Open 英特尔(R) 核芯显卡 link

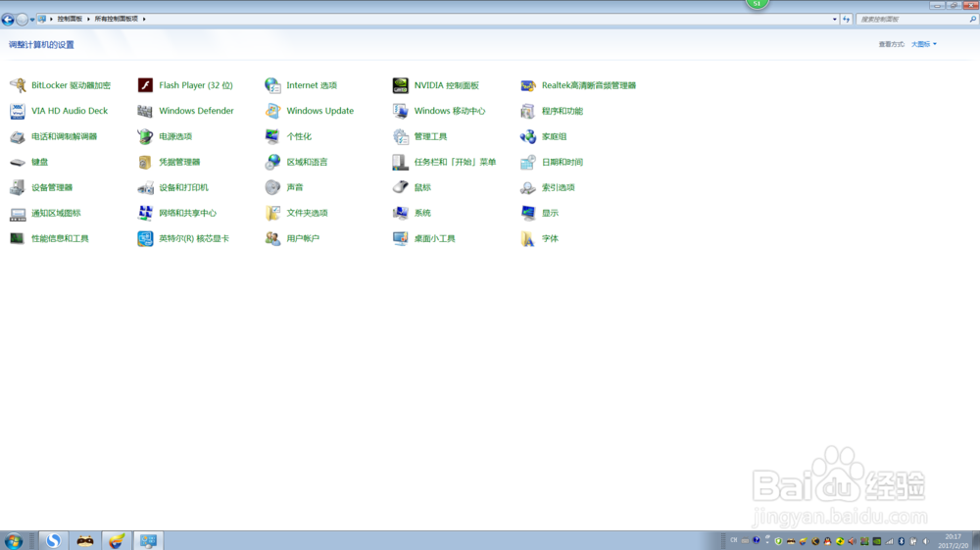(x=194, y=239)
